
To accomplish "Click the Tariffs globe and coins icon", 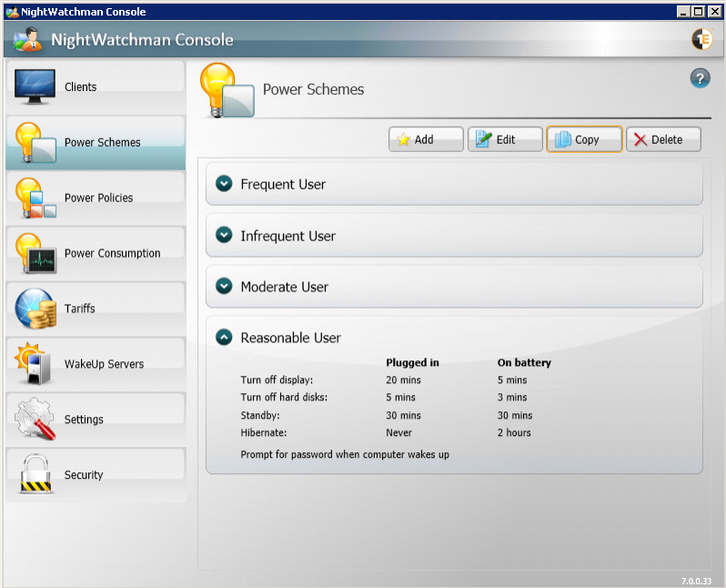I will 35,309.
